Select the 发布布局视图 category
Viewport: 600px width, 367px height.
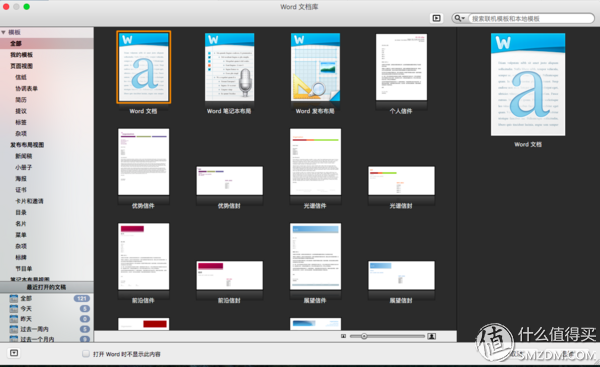[27, 145]
